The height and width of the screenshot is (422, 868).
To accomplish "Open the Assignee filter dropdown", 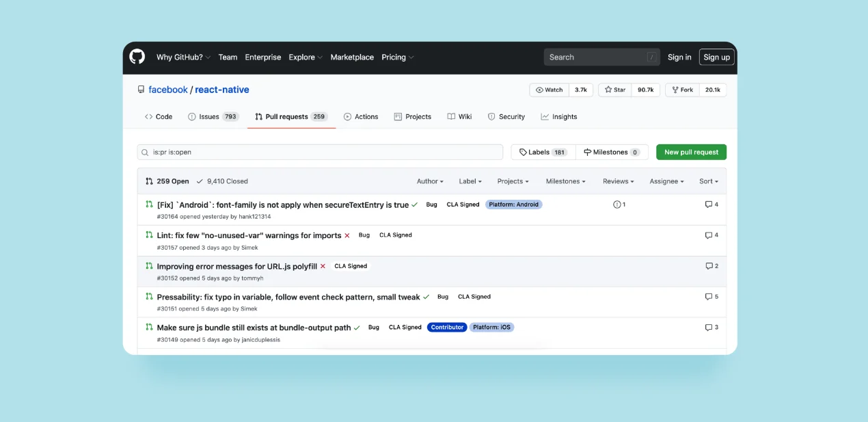I will tap(666, 181).
